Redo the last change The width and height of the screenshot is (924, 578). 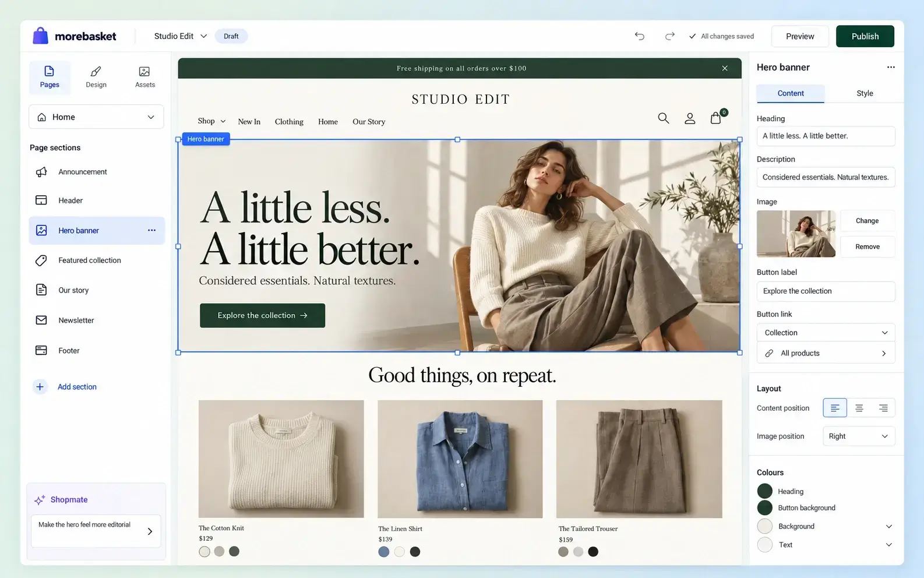[670, 36]
